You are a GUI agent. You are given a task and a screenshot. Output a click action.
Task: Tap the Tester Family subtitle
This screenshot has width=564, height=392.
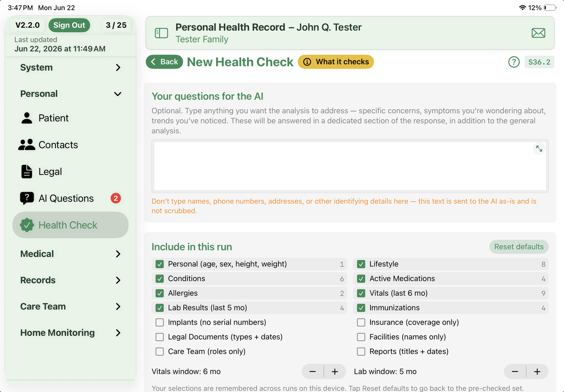[202, 39]
